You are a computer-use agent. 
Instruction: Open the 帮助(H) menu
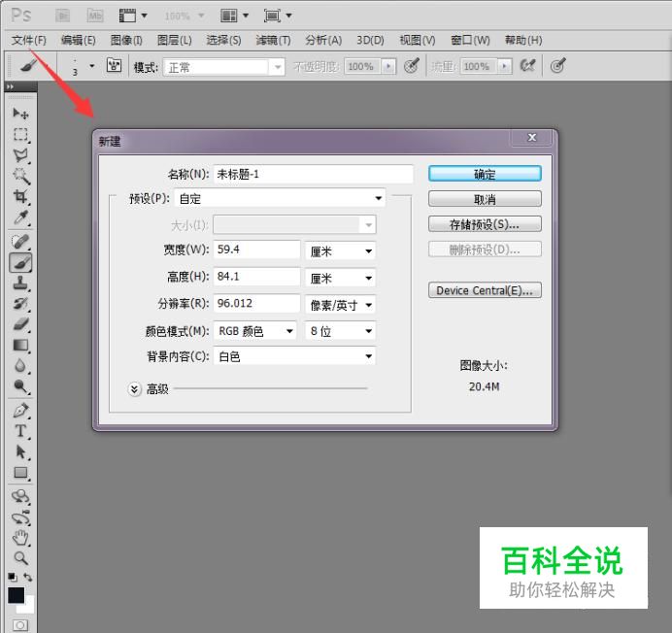(523, 40)
